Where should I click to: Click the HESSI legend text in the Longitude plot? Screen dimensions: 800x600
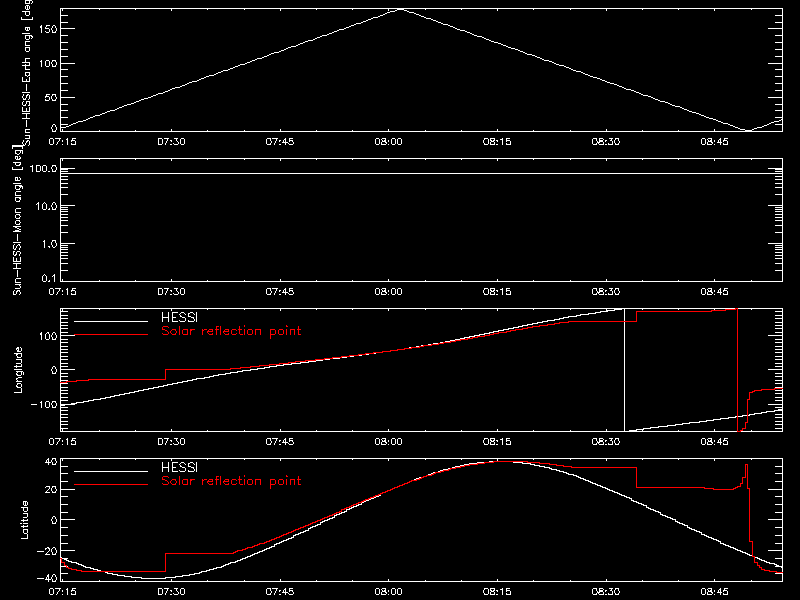click(x=179, y=317)
